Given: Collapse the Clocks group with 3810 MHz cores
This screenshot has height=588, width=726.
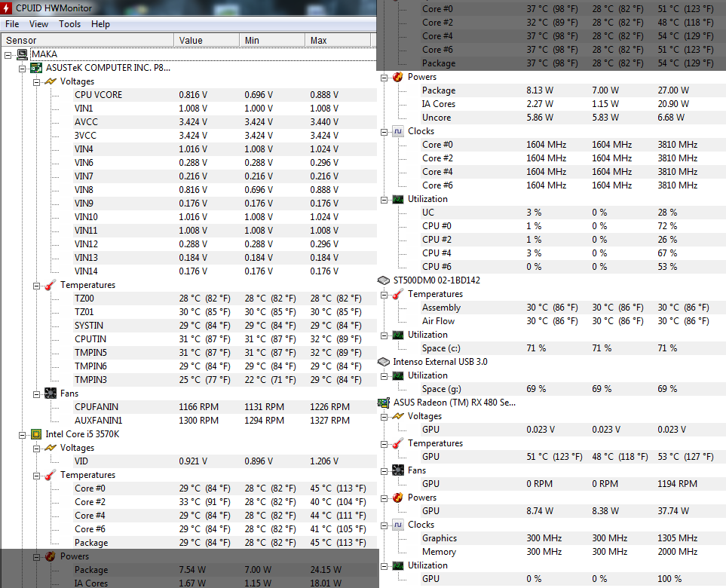Looking at the screenshot, I should pos(384,133).
